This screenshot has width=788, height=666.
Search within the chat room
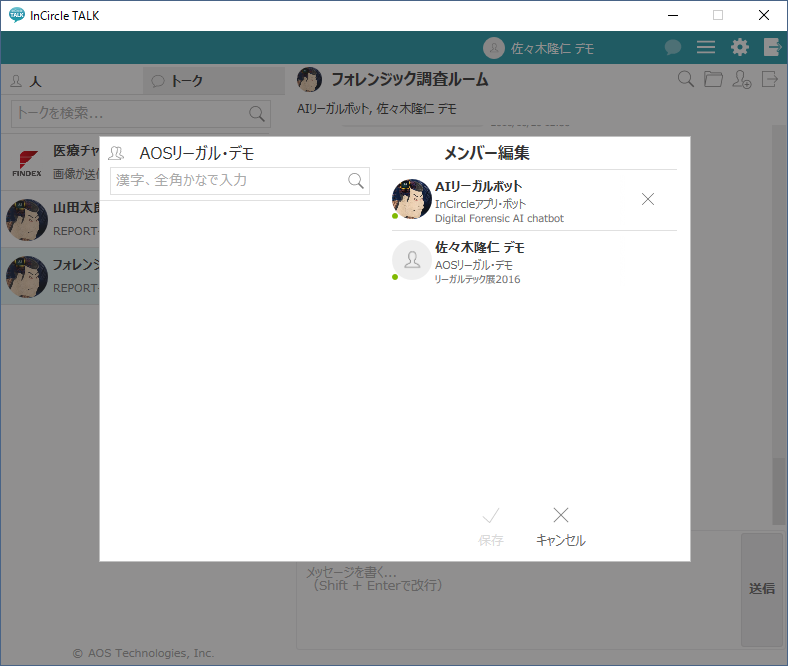[685, 79]
